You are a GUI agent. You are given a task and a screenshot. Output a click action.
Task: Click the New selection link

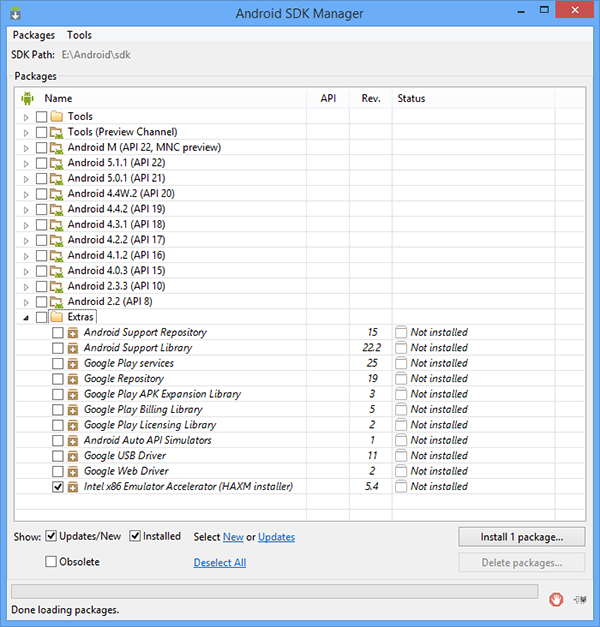[x=233, y=537]
